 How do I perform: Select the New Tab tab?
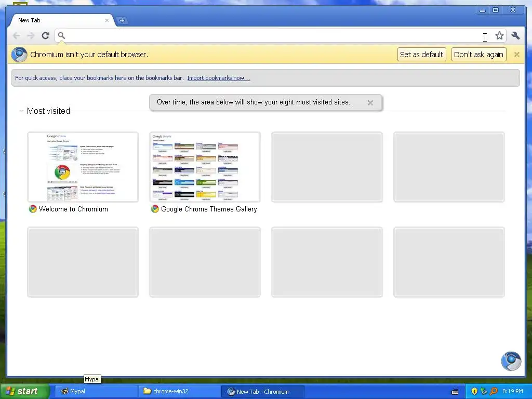point(61,20)
